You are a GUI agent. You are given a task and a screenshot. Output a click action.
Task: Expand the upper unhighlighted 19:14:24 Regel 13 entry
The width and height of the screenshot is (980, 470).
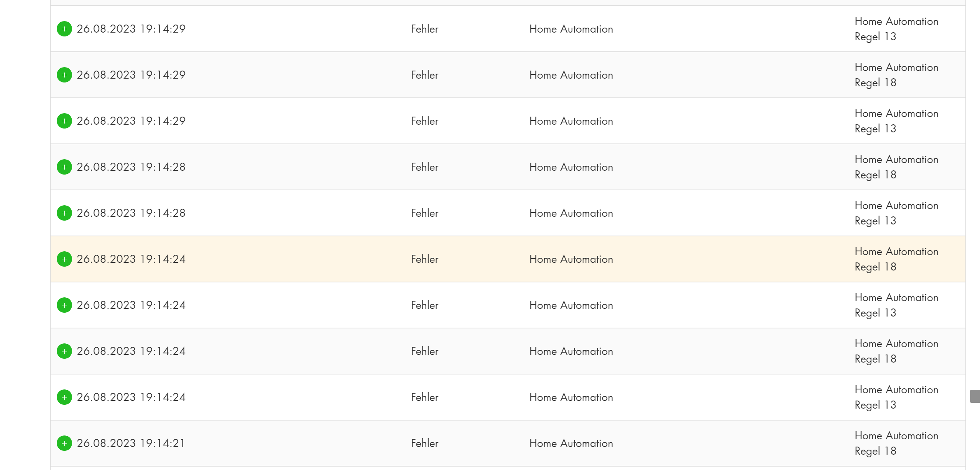click(64, 305)
